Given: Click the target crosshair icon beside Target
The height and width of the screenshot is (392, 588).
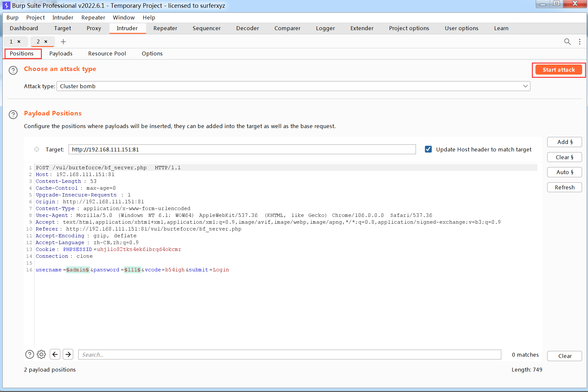Looking at the screenshot, I should (37, 149).
